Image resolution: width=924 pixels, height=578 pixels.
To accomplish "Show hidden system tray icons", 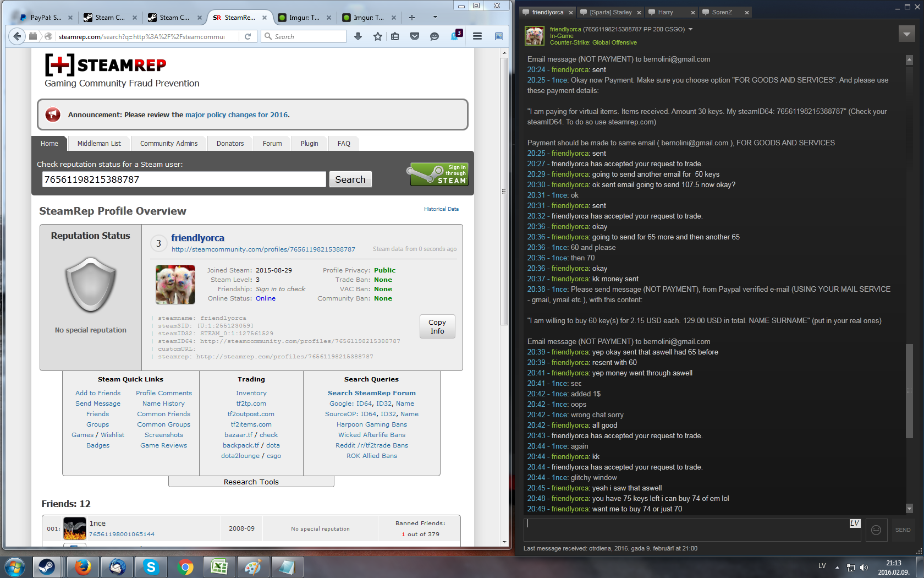I will [837, 567].
